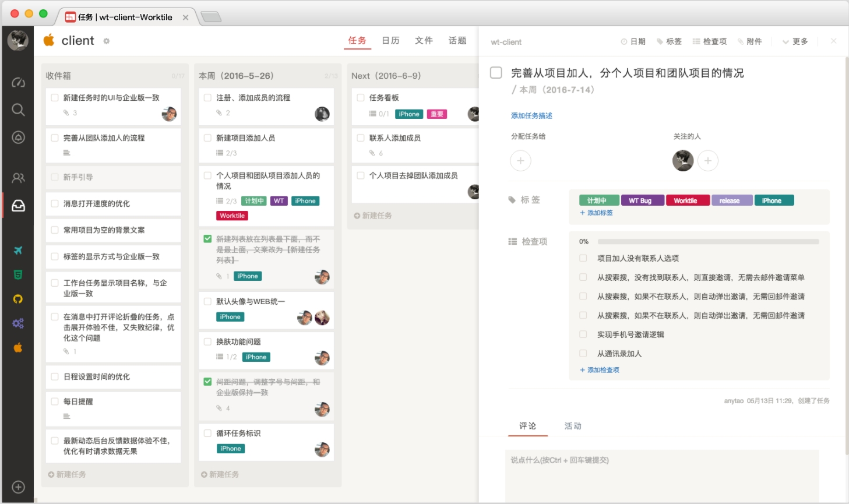This screenshot has width=849, height=504.
Task: Select the 评论 tab
Action: pos(527,426)
